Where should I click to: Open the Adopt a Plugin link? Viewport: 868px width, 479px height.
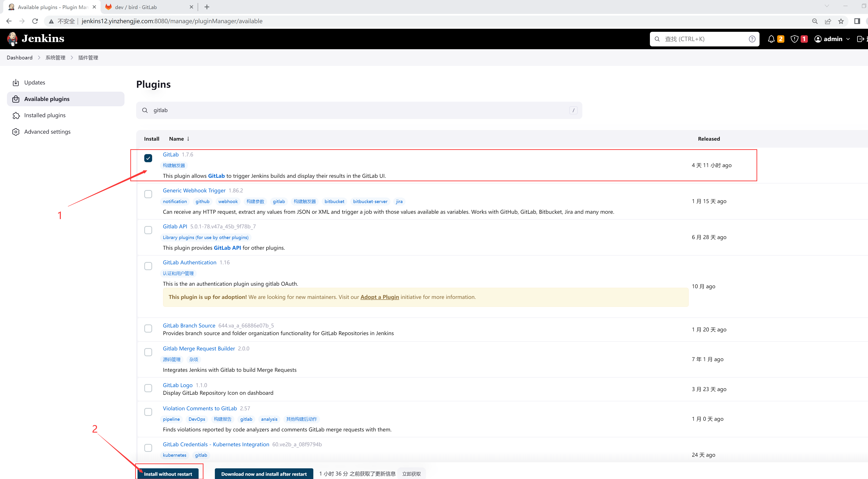coord(379,297)
